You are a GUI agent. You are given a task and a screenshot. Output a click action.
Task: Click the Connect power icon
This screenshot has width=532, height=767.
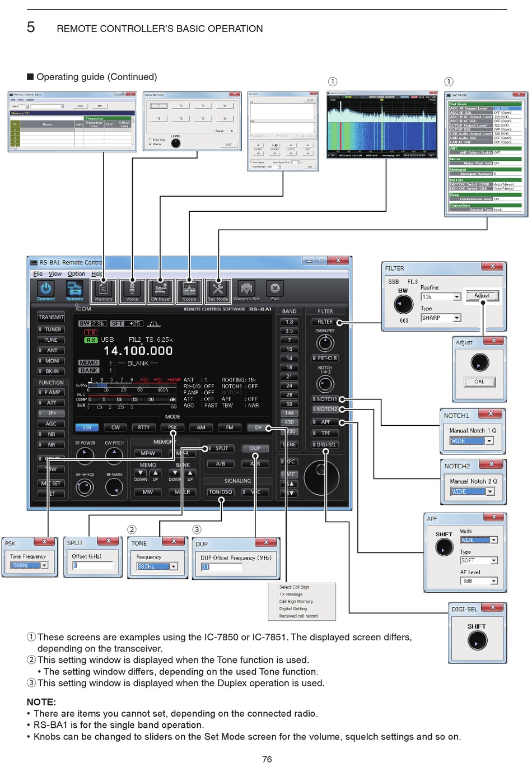(x=46, y=289)
